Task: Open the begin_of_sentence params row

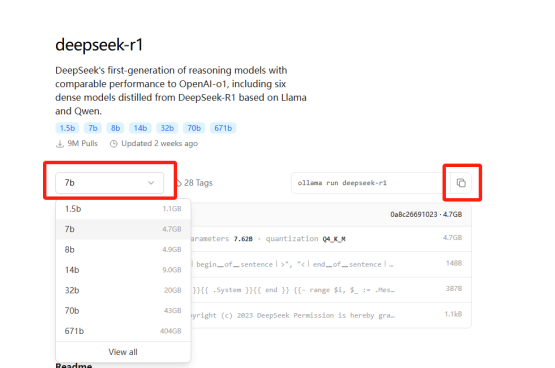Action: pyautogui.click(x=331, y=264)
